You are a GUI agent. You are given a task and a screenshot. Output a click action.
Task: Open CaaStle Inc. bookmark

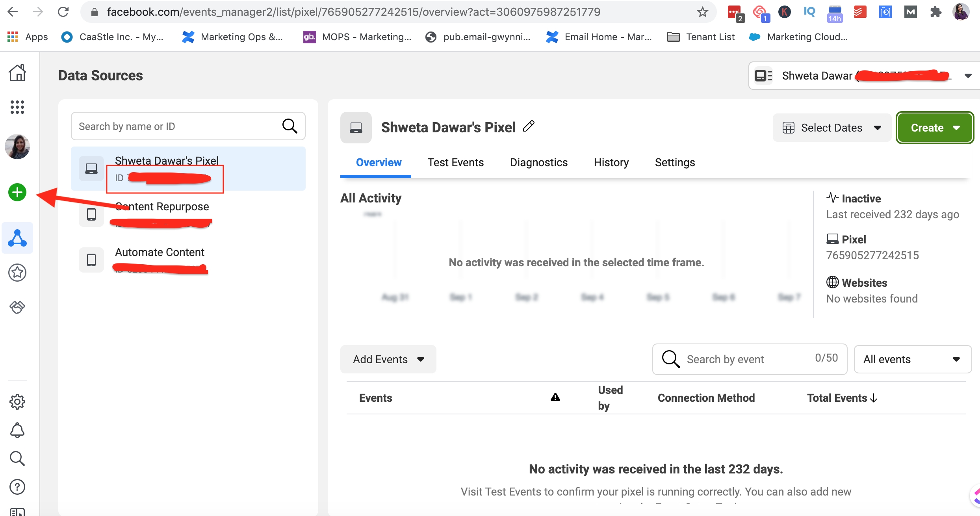pyautogui.click(x=113, y=37)
